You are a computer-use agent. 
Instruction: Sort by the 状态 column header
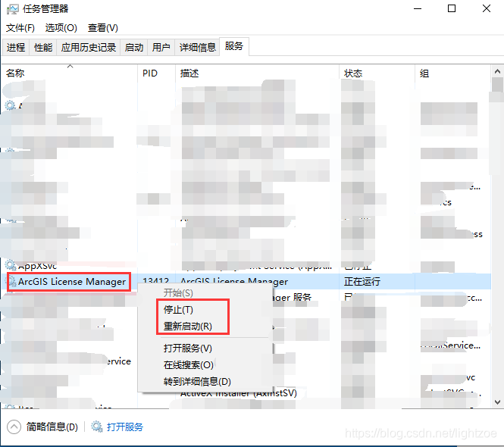tap(377, 73)
